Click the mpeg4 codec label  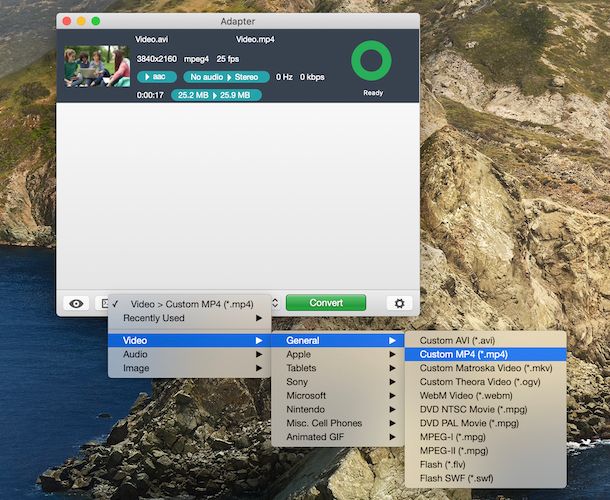tap(196, 59)
